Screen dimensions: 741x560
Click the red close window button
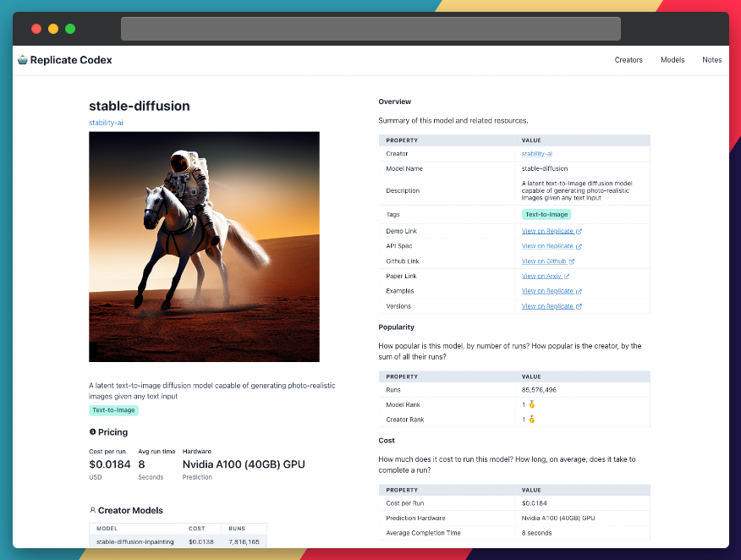[36, 29]
